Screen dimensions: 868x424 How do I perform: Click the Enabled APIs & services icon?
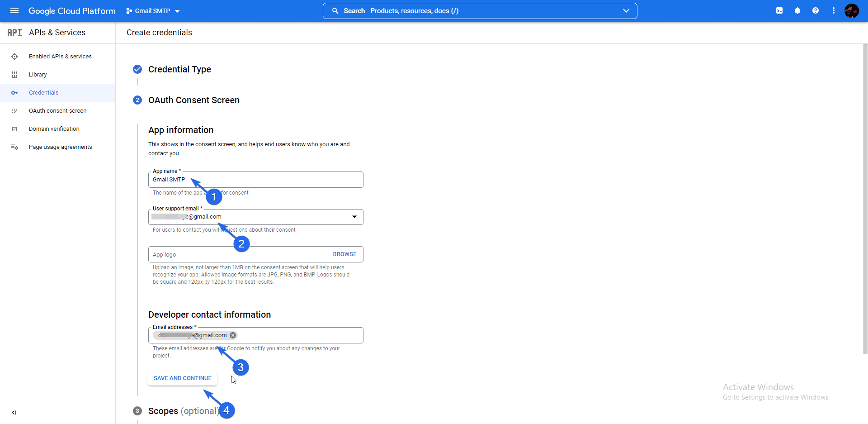coord(14,57)
